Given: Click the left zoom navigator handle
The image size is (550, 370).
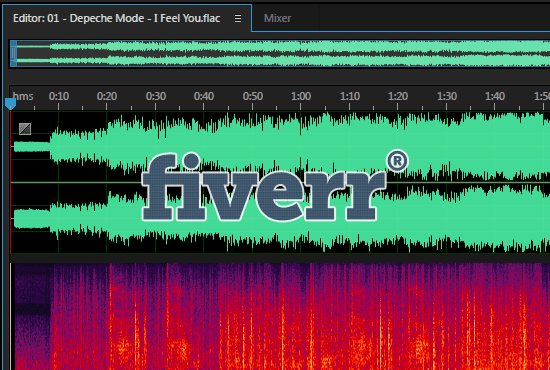Looking at the screenshot, I should [x=13, y=53].
